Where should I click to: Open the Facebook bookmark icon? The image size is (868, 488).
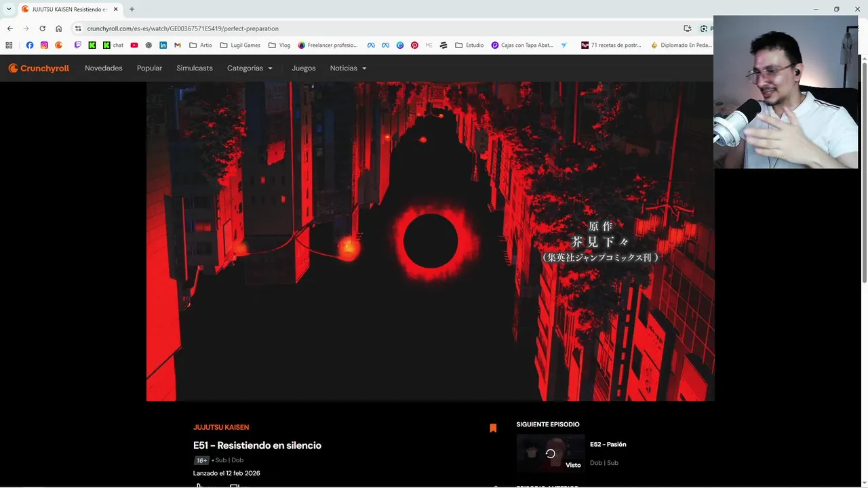(x=29, y=45)
